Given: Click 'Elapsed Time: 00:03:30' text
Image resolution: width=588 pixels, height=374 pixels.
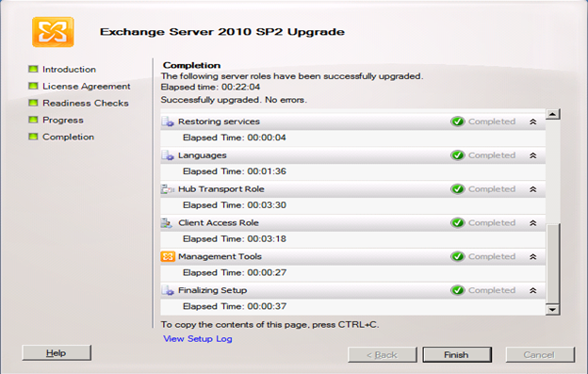Looking at the screenshot, I should tap(235, 205).
